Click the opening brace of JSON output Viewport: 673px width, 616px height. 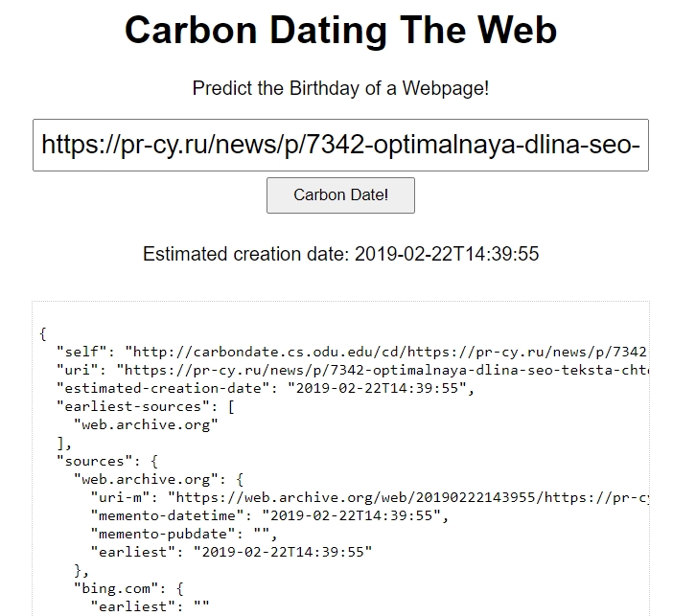pyautogui.click(x=43, y=333)
